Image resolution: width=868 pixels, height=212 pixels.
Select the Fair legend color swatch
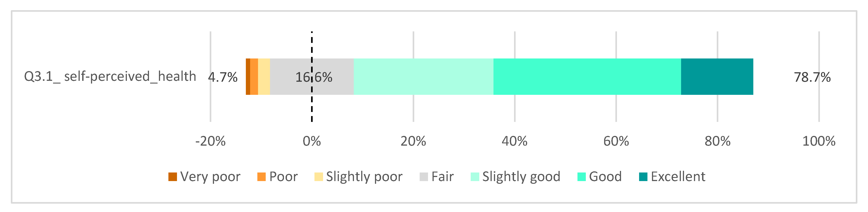click(x=424, y=177)
